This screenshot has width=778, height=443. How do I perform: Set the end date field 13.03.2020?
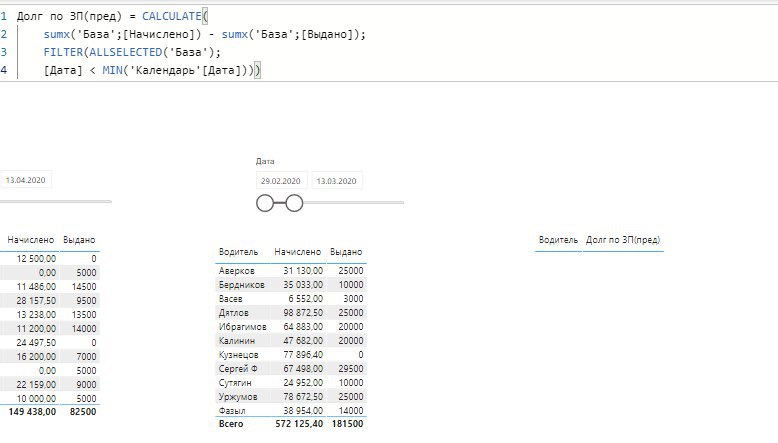(337, 181)
